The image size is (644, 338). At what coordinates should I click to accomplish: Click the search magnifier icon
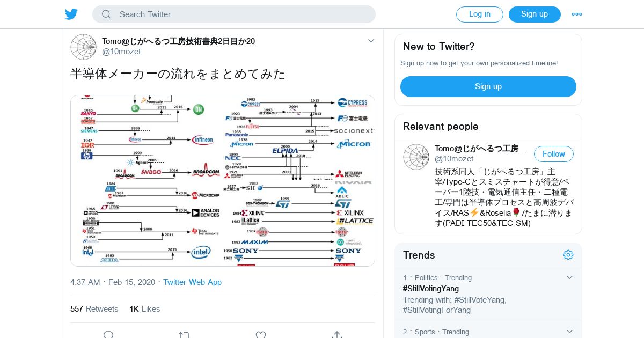pyautogui.click(x=106, y=14)
